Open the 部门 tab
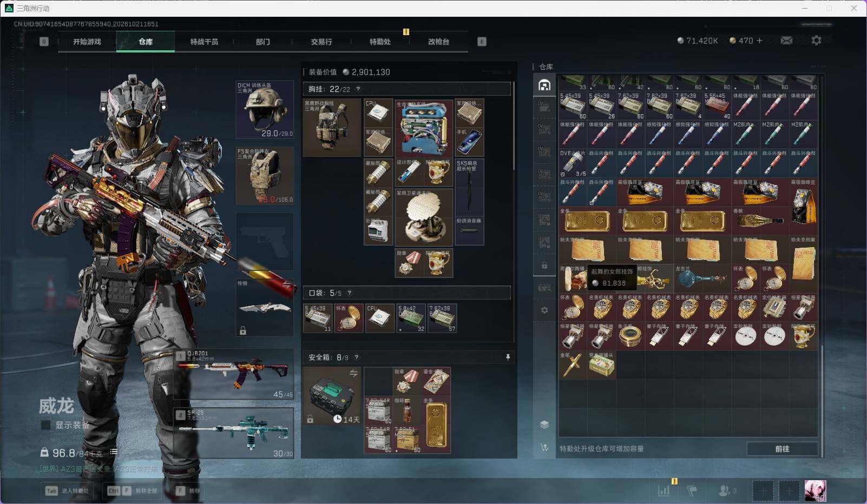Viewport: 867px width, 504px height. (x=262, y=42)
